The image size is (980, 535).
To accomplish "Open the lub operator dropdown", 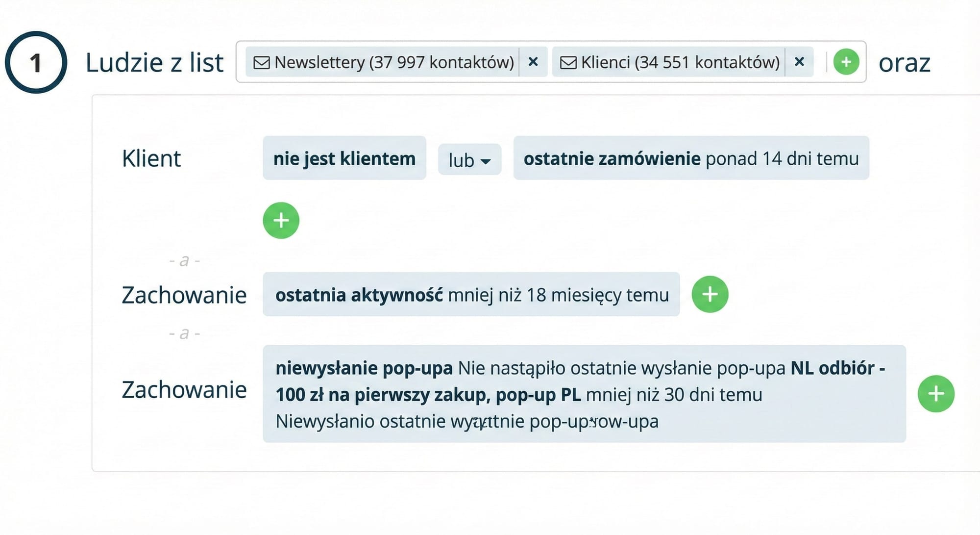I will point(469,159).
